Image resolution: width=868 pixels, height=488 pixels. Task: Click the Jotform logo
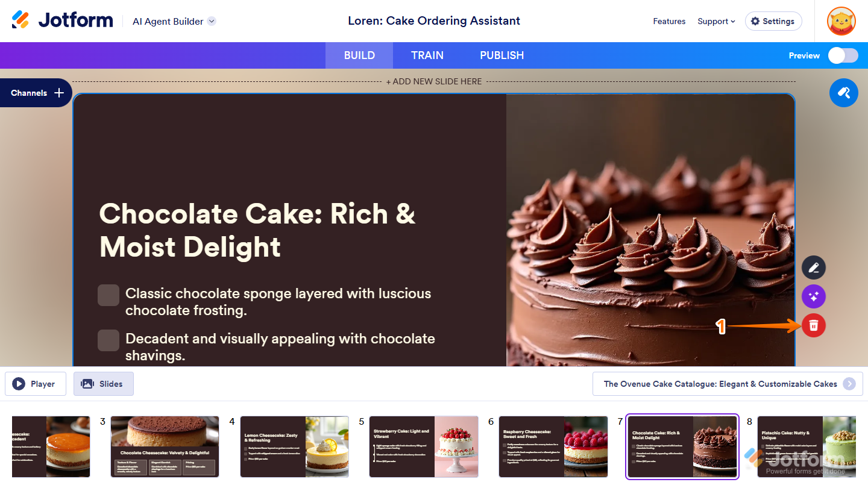coord(62,20)
